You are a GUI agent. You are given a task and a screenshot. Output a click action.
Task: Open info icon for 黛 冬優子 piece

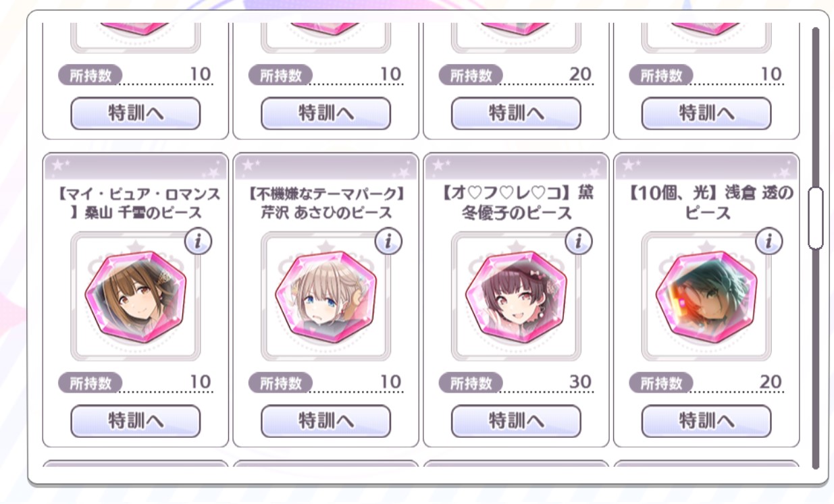click(x=579, y=242)
